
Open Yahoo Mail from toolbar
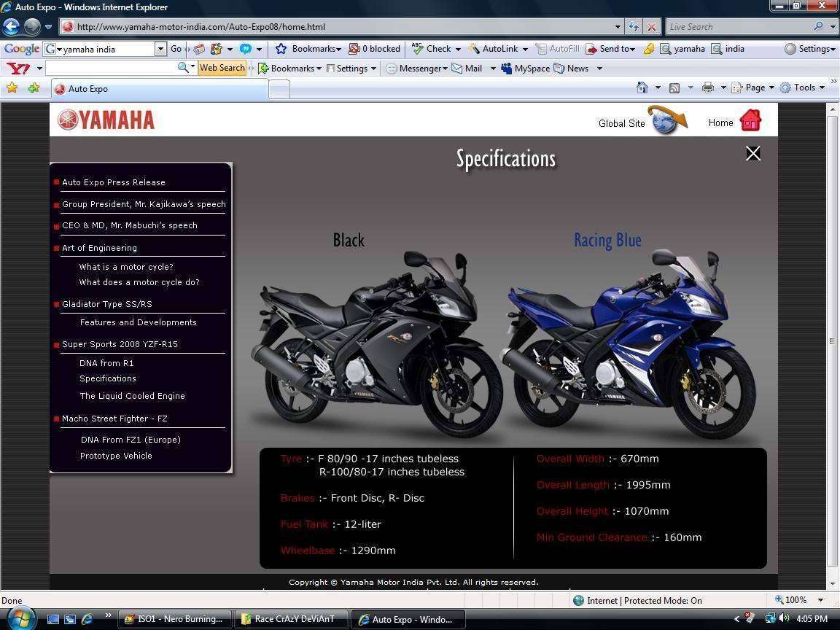467,68
